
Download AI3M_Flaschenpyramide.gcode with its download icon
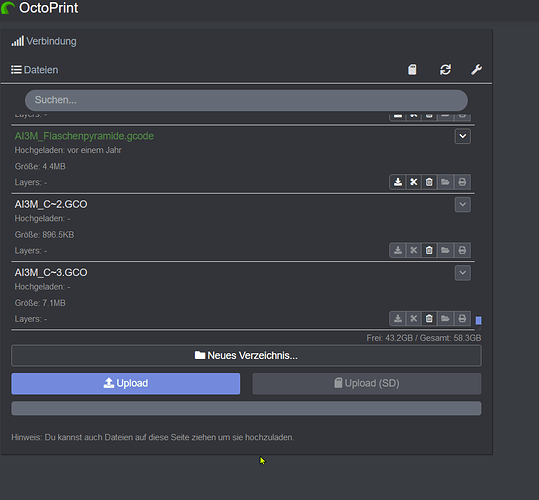[398, 182]
